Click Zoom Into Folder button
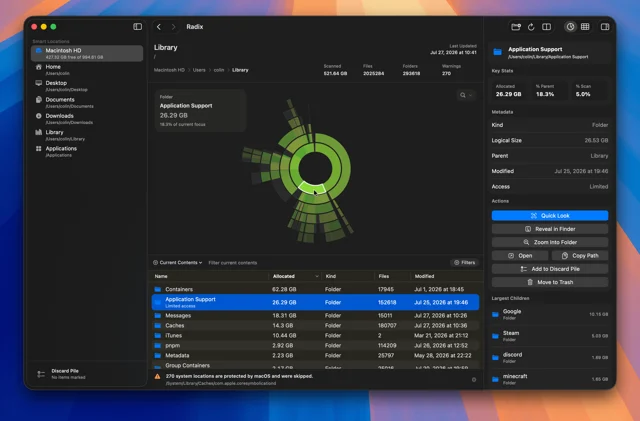 550,242
